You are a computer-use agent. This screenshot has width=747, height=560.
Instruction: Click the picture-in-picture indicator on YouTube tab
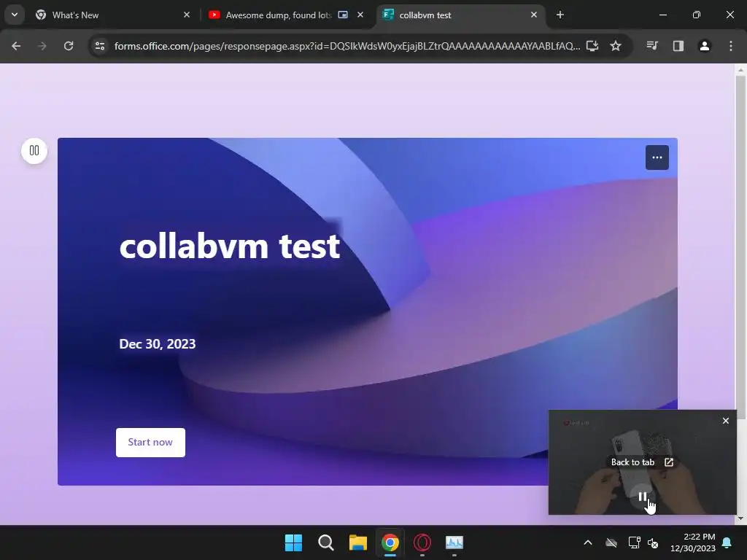343,15
